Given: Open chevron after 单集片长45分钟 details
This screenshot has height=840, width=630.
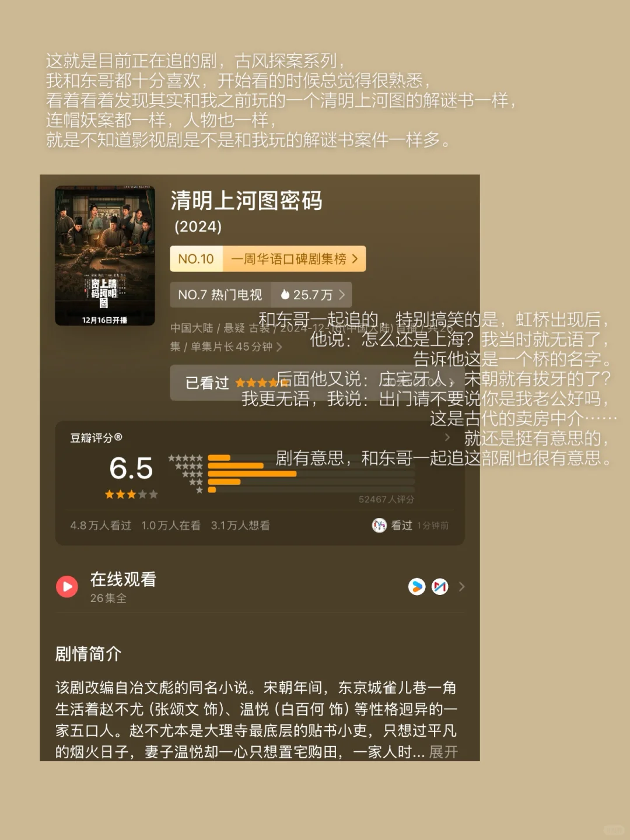Looking at the screenshot, I should [279, 347].
